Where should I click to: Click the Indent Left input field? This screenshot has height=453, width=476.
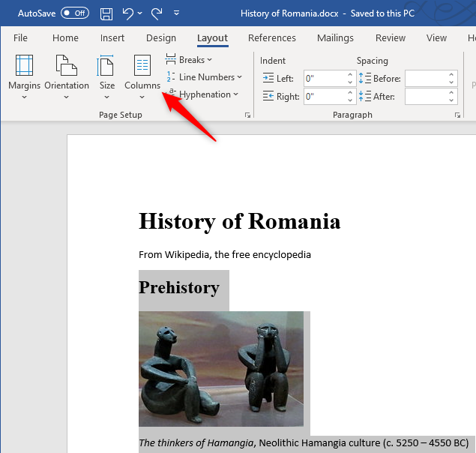point(325,79)
